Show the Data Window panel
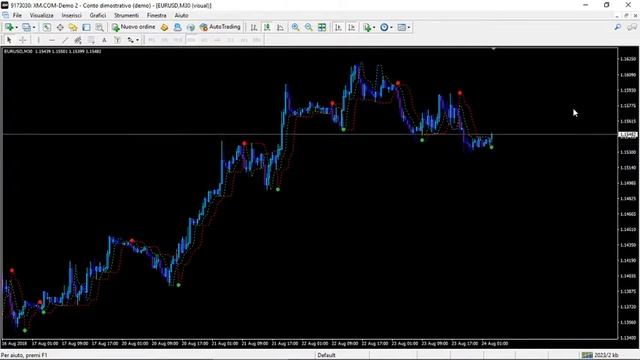 (x=60, y=27)
